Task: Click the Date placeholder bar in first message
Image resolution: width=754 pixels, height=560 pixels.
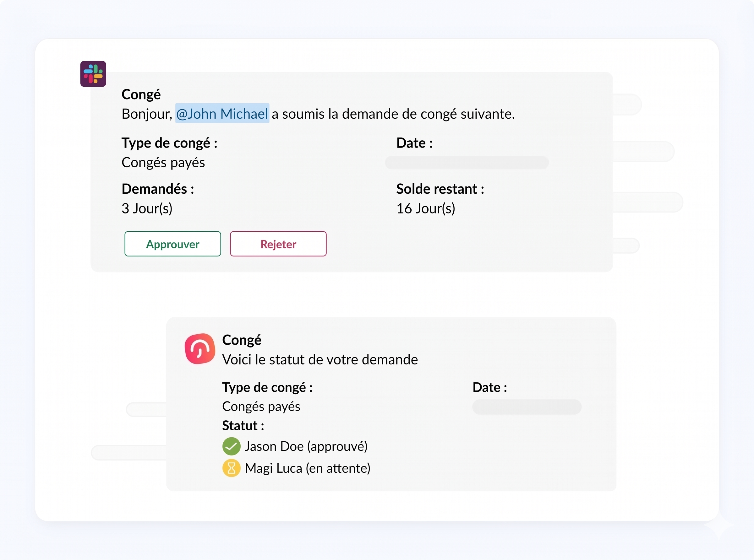Action: click(466, 163)
